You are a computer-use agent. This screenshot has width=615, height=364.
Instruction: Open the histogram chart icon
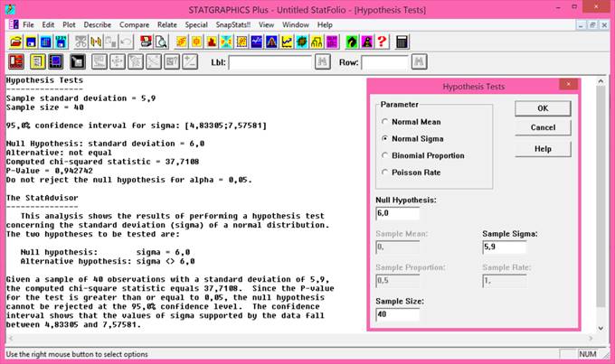point(212,42)
